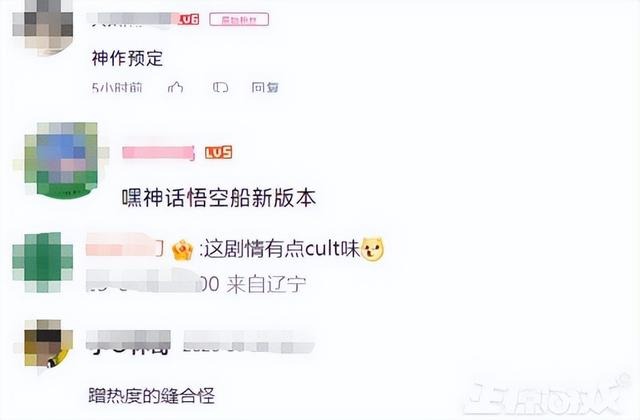Screen dimensions: 640x420
Task: Dislike the '神作预定' comment
Action: click(x=220, y=87)
